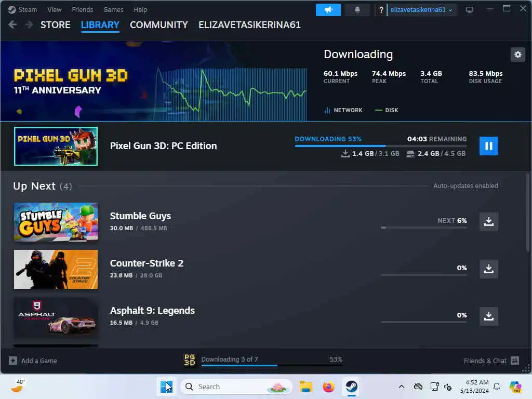Click the plus icon beside Add a Game
532x399 pixels.
pos(13,361)
